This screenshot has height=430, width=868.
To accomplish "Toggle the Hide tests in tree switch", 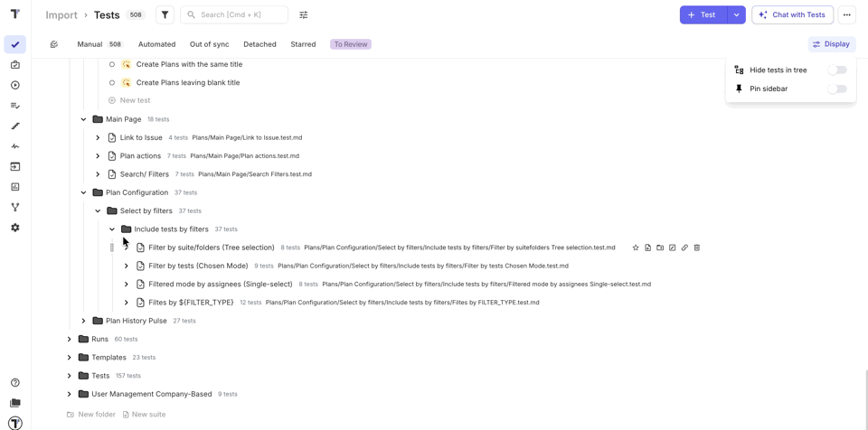I will click(x=837, y=70).
